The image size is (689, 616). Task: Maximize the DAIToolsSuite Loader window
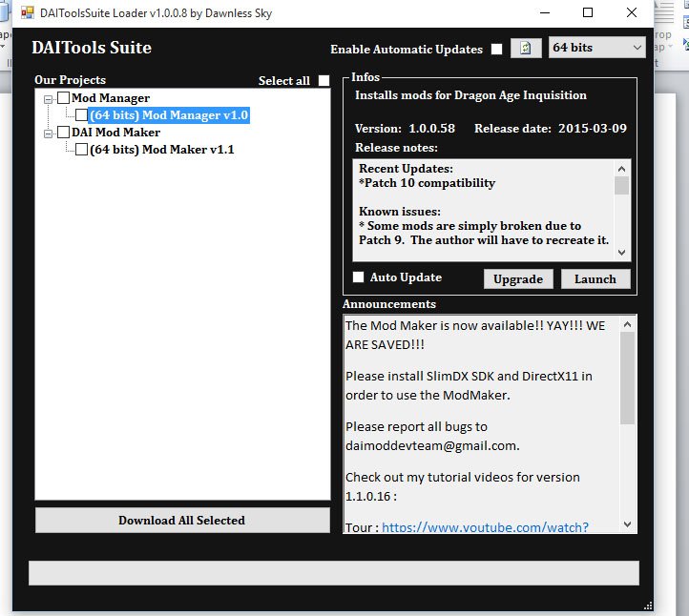pos(588,12)
